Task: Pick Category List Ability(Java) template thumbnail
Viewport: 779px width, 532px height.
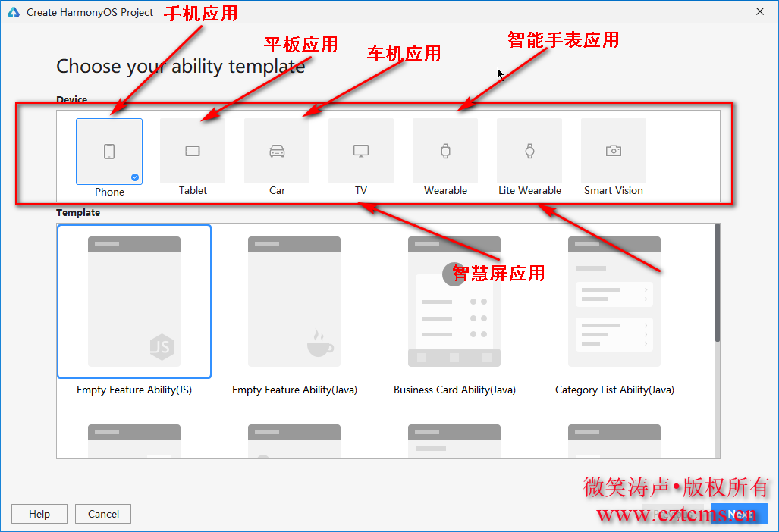Action: tap(614, 301)
